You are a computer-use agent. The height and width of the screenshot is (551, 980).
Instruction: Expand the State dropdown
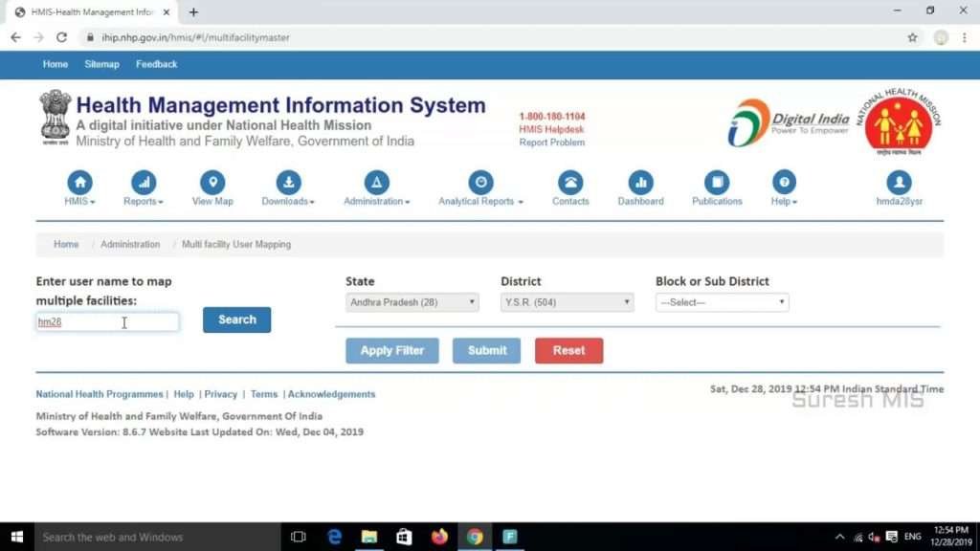412,302
